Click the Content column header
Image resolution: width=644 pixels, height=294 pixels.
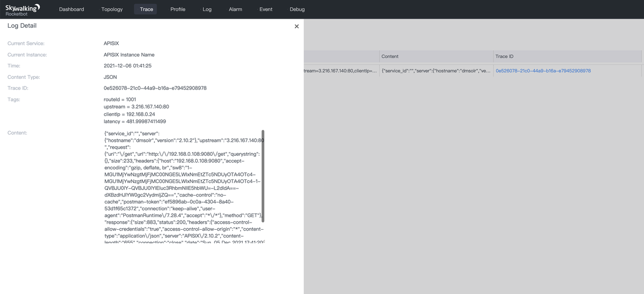[390, 56]
